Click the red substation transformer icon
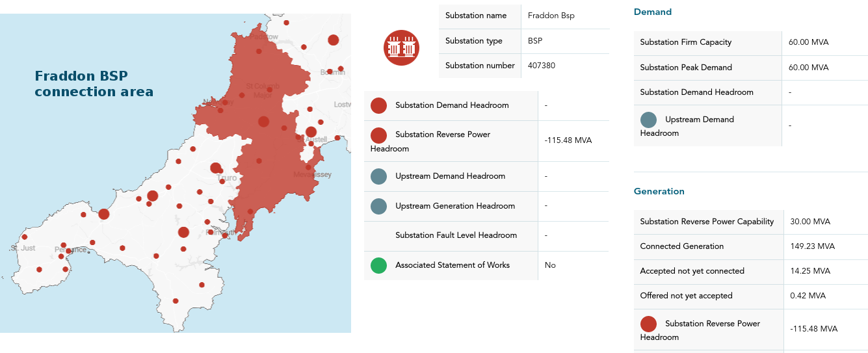 tap(401, 47)
